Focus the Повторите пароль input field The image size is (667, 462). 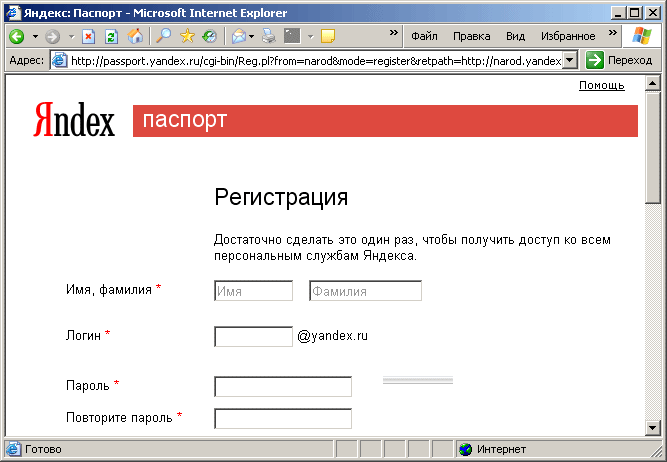(x=283, y=419)
